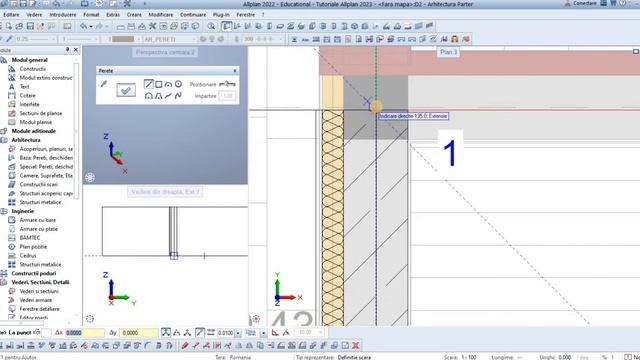Pin the module panel with pushpin icon
This screenshot has height=360, width=640.
click(67, 50)
